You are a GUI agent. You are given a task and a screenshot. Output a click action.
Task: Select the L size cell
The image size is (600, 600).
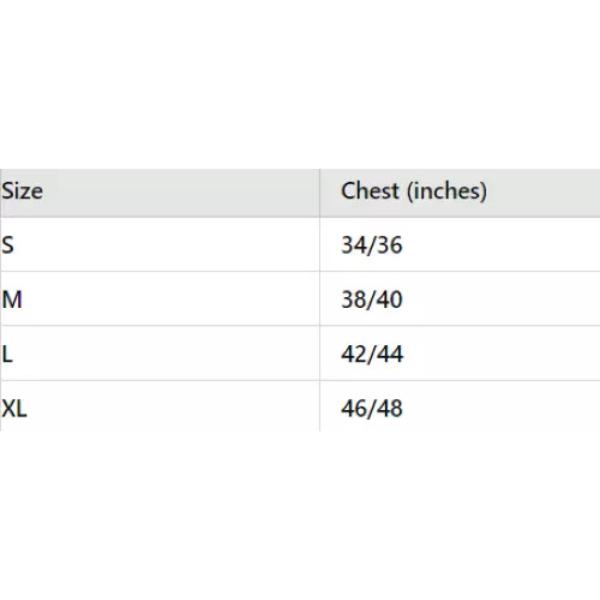[160, 353]
